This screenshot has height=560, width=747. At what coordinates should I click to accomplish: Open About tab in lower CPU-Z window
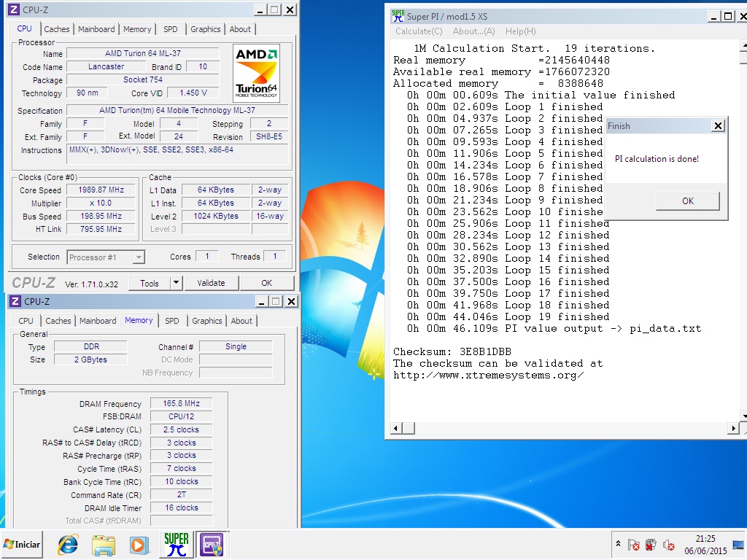241,321
